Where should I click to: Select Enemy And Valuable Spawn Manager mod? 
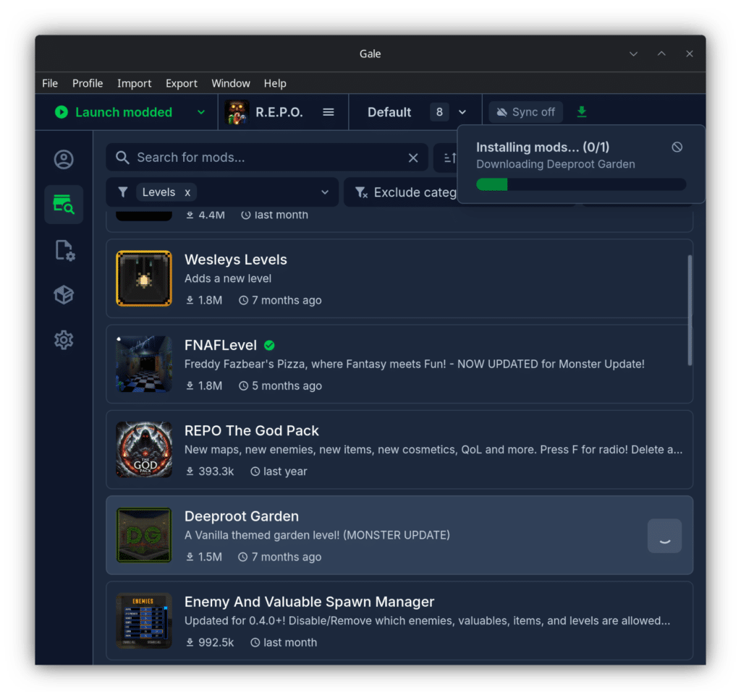point(399,620)
